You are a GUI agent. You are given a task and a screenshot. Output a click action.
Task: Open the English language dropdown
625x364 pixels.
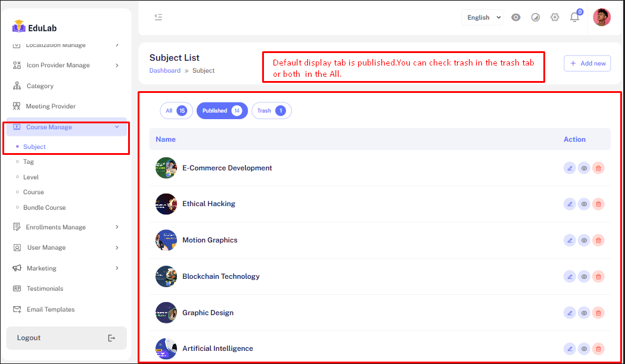coord(482,17)
